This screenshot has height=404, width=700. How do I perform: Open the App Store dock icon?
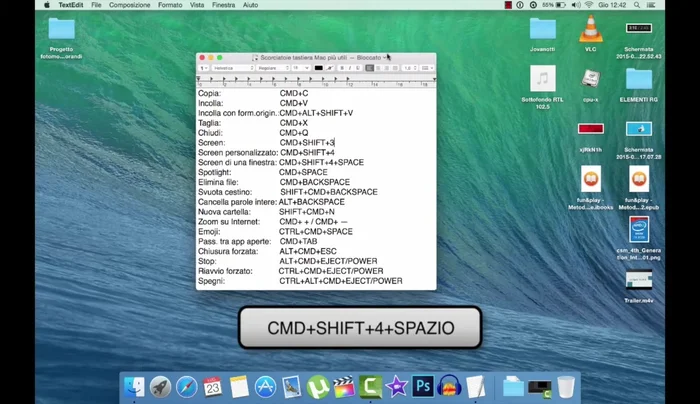pos(265,387)
